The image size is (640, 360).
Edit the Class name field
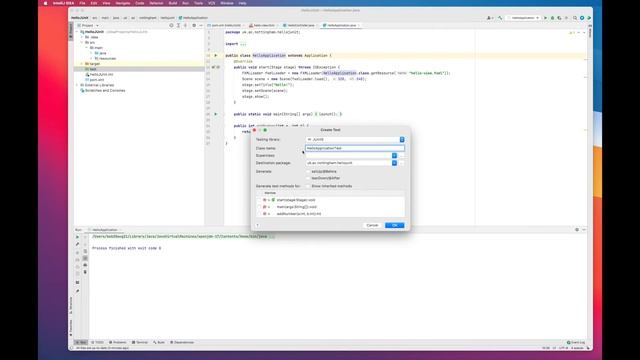[x=355, y=148]
